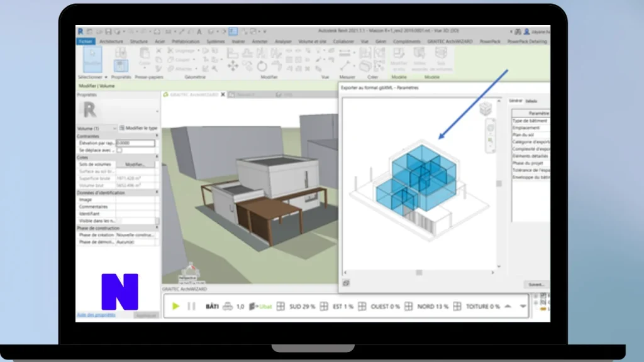Click the Modifier en situ ribbon button

coord(398,59)
